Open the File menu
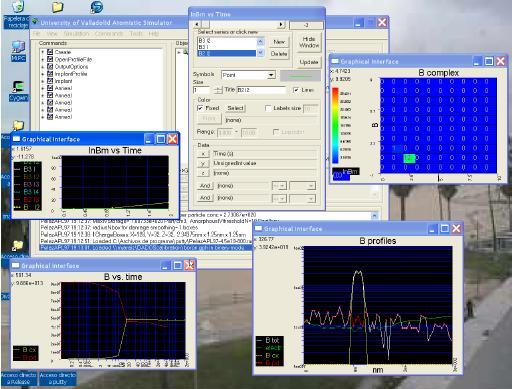Image resolution: width=512 pixels, height=389 pixels. tap(36, 34)
